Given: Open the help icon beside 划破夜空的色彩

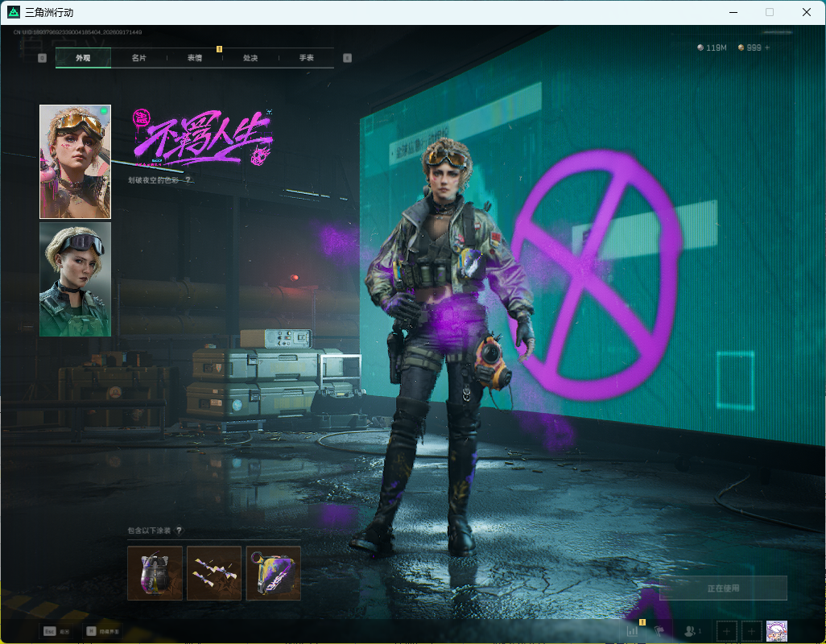Looking at the screenshot, I should click(188, 180).
